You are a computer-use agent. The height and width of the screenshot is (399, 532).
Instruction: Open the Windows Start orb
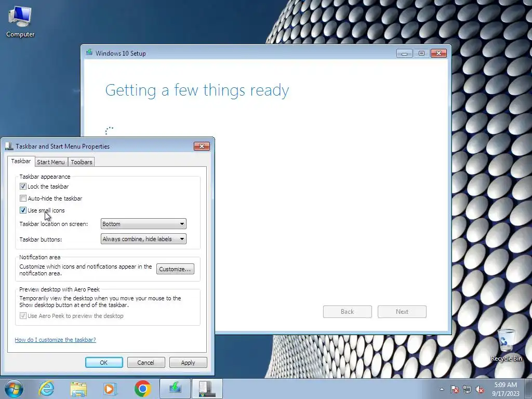click(x=14, y=389)
